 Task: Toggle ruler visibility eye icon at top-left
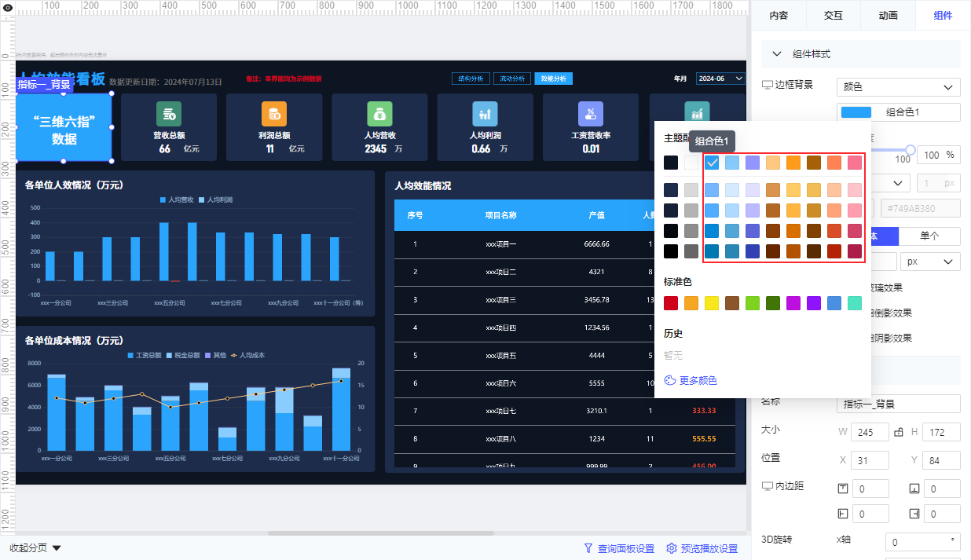pos(7,7)
